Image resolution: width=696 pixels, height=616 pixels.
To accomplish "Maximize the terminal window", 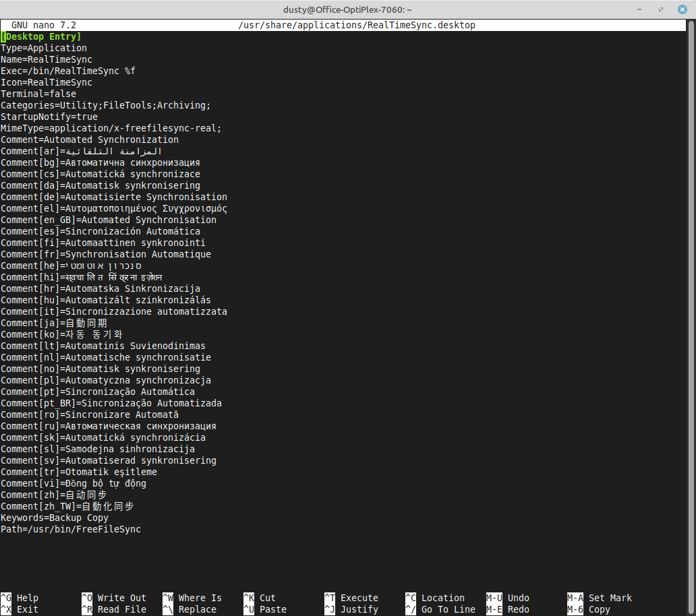I will pyautogui.click(x=661, y=9).
